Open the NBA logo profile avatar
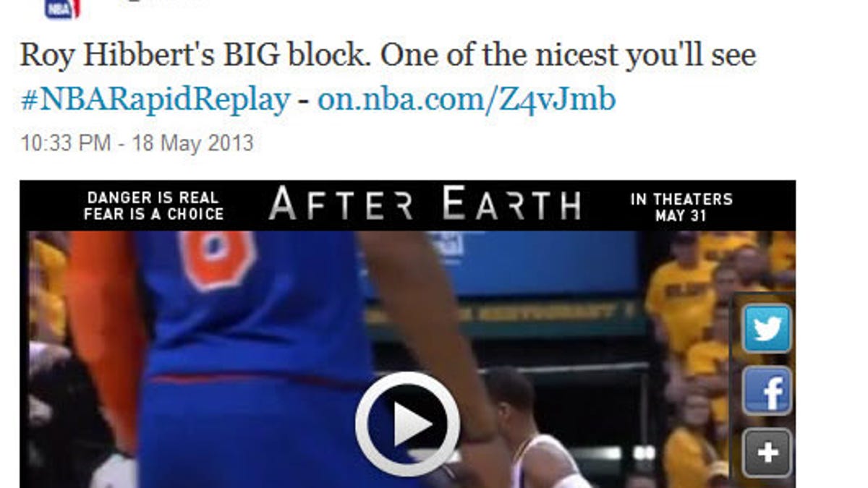Image resolution: width=868 pixels, height=488 pixels. [62, 8]
